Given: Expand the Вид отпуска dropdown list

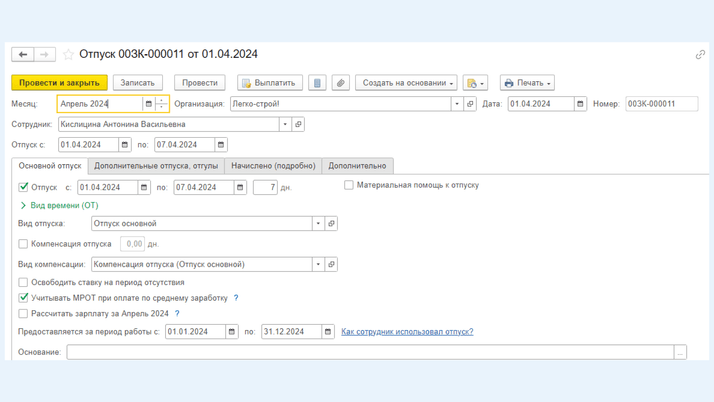Looking at the screenshot, I should pyautogui.click(x=318, y=224).
